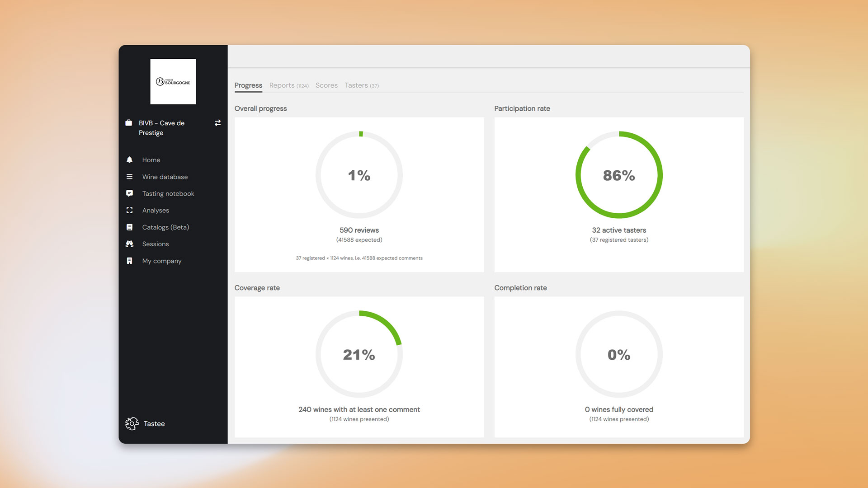The image size is (868, 488).
Task: Open the Sessions sidebar entry
Action: [155, 244]
